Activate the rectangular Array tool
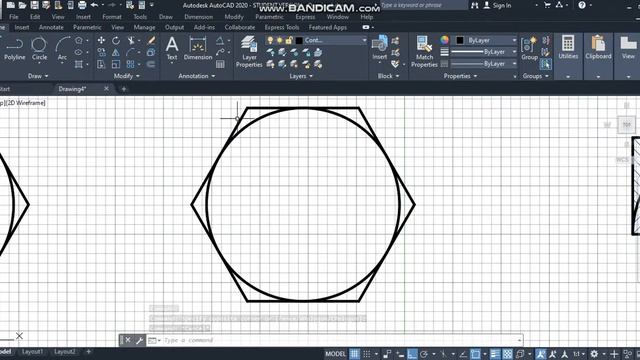Image resolution: width=640 pixels, height=360 pixels. click(131, 64)
